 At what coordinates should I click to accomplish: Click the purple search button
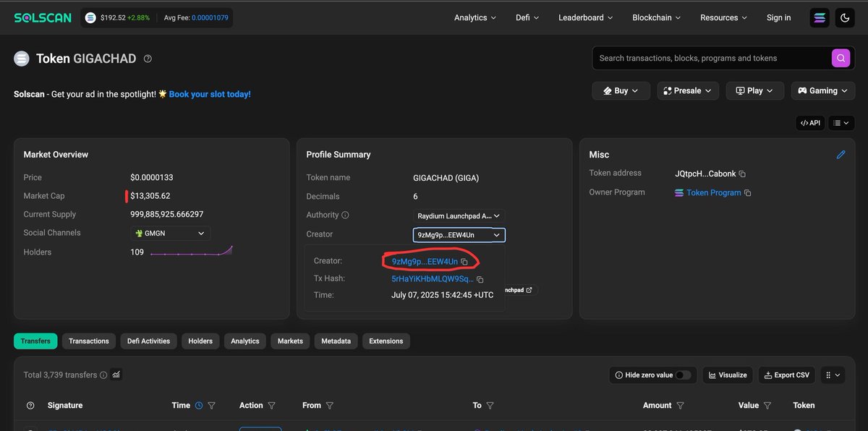click(x=841, y=58)
